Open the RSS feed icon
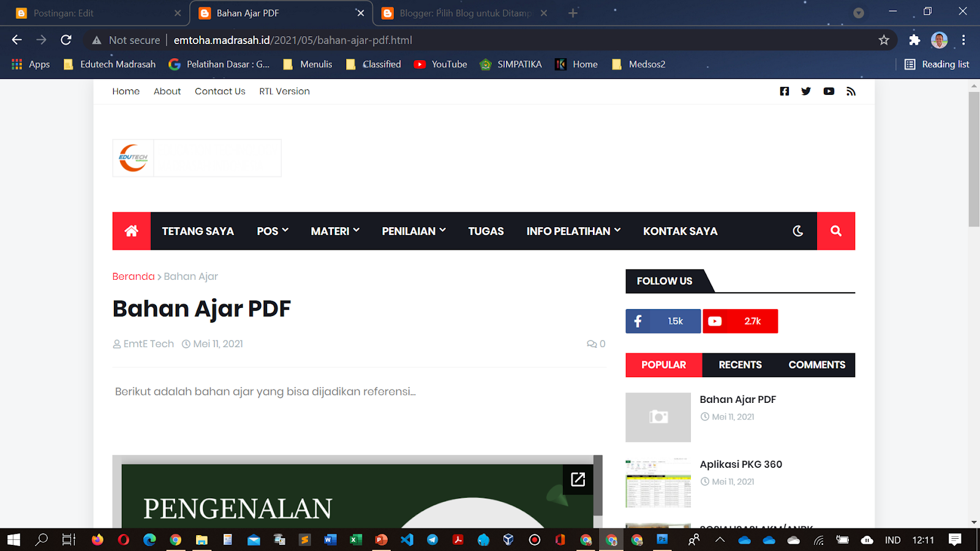Image resolution: width=980 pixels, height=551 pixels. point(851,91)
